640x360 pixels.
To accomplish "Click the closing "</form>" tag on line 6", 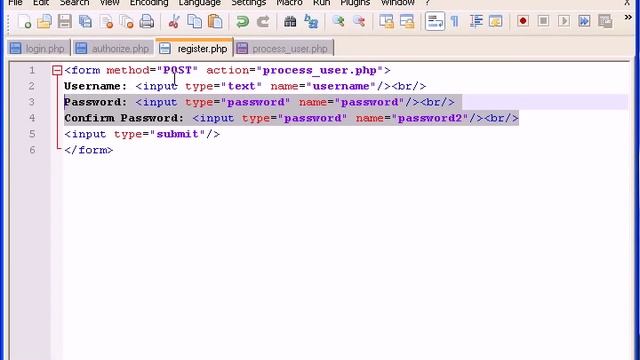I will pyautogui.click(x=89, y=150).
